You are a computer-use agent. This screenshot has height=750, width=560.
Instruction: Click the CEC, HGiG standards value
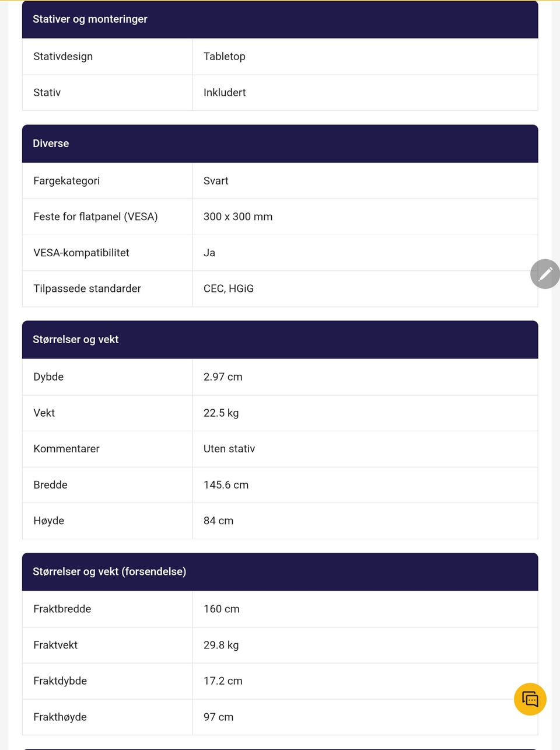[229, 289]
